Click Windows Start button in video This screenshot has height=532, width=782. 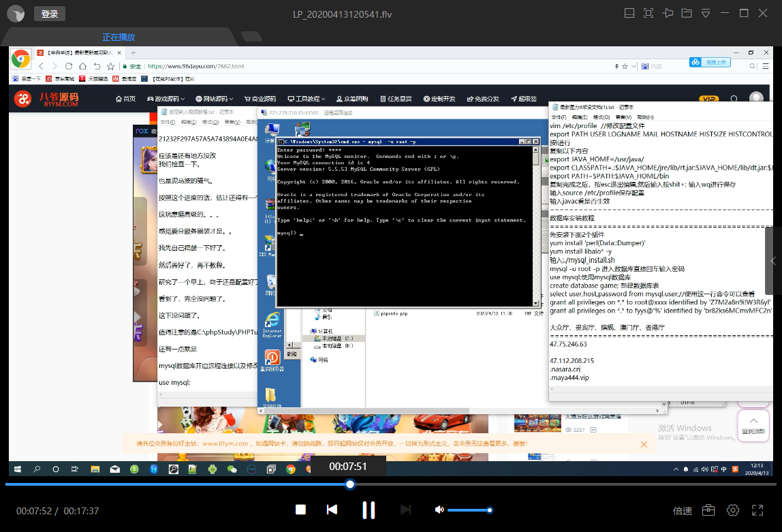tap(18, 469)
